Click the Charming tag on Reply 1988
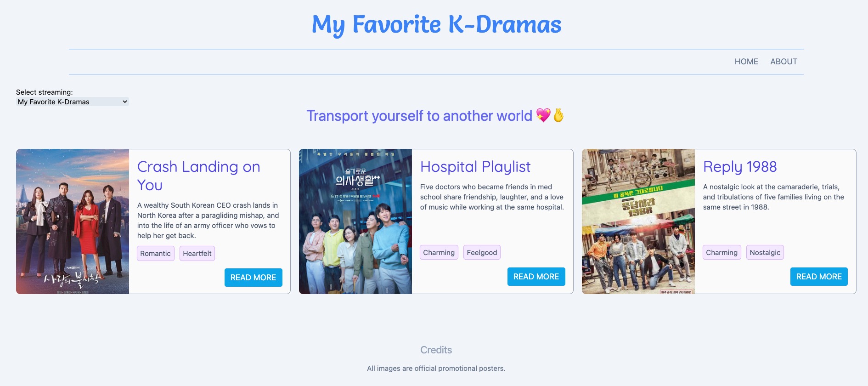 point(721,253)
